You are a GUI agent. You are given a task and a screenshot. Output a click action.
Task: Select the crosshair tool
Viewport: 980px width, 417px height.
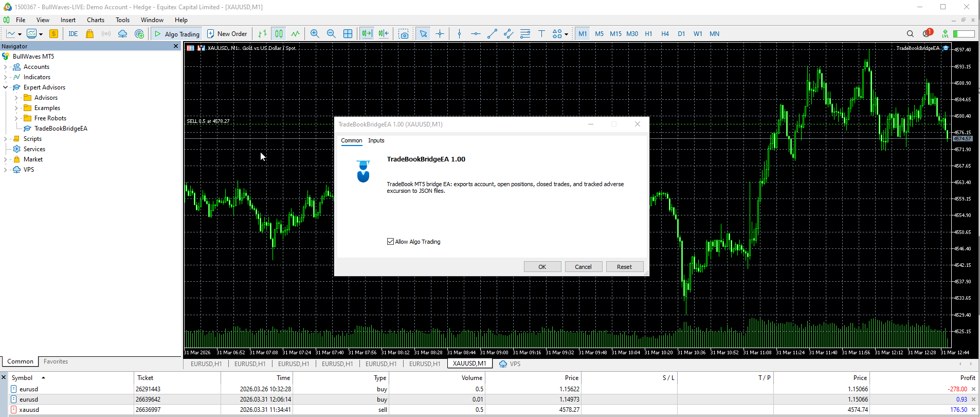pos(440,34)
